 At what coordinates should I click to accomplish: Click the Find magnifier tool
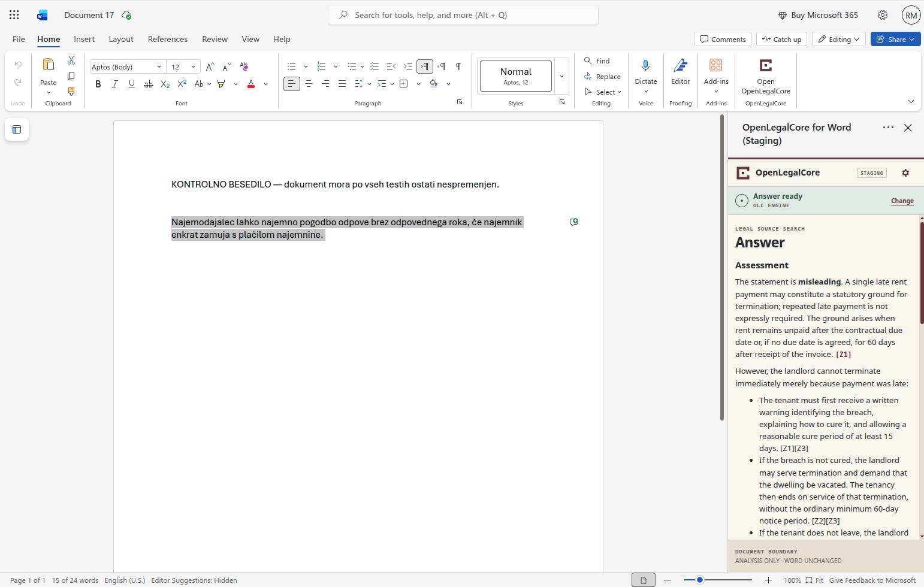click(x=597, y=60)
